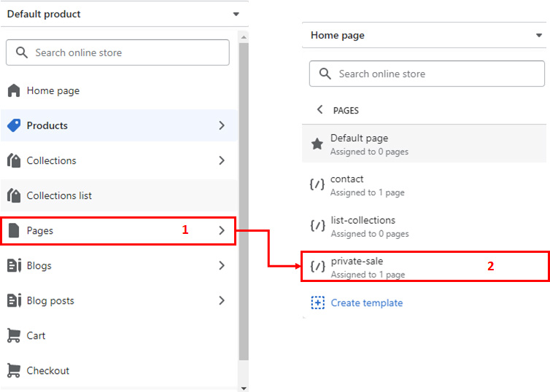Screen dimensions: 550x392
Task: Select the Pages menu item
Action: (x=118, y=230)
